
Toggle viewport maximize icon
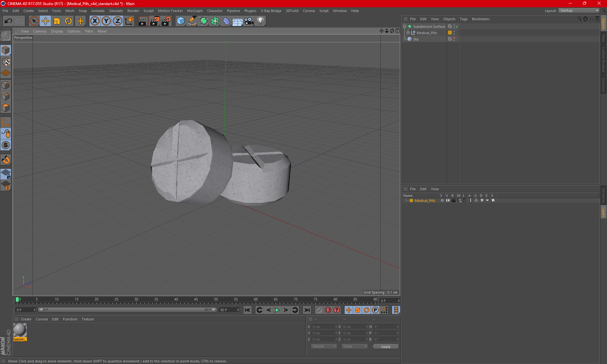pyautogui.click(x=397, y=31)
